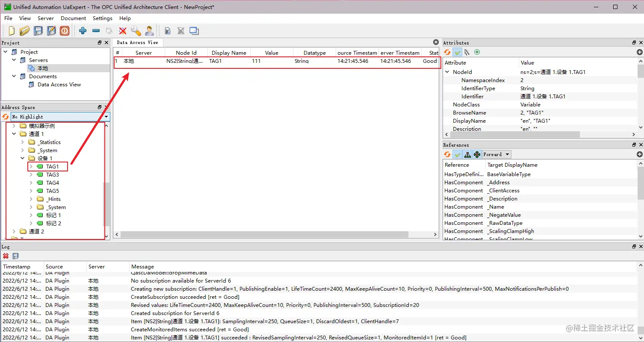Image resolution: width=644 pixels, height=342 pixels.
Task: Toggle the green checkmark in the Attributes toolbar
Action: [458, 52]
